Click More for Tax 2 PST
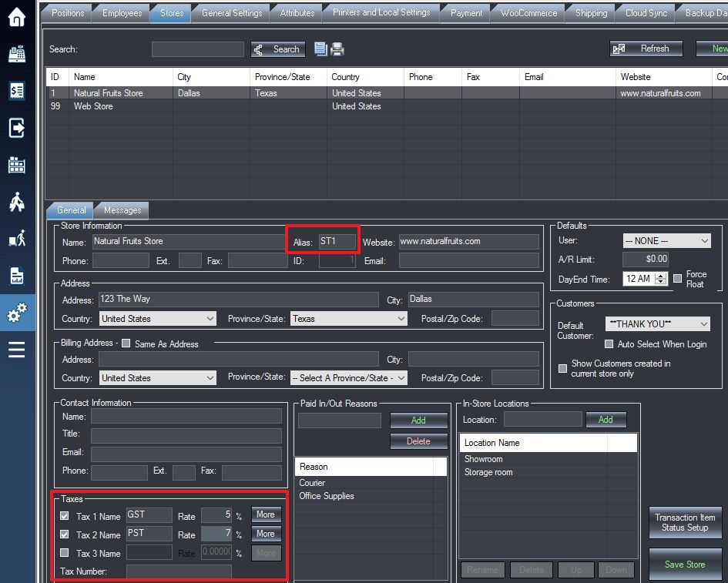 pyautogui.click(x=266, y=534)
